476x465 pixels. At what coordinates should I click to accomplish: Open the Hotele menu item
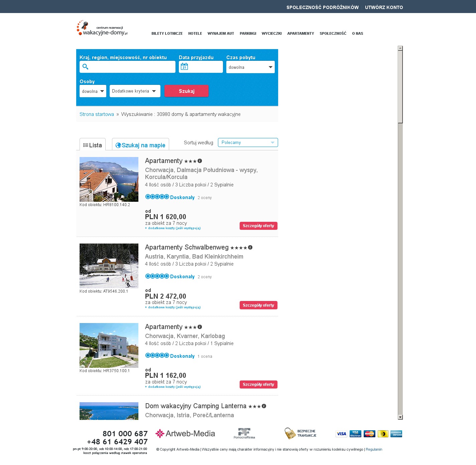point(195,33)
